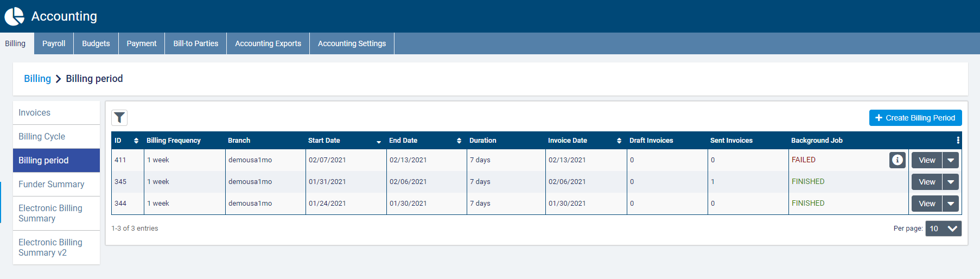Expand View dropdown arrow for period 344
Screen dimensions: 980x279
click(951, 204)
